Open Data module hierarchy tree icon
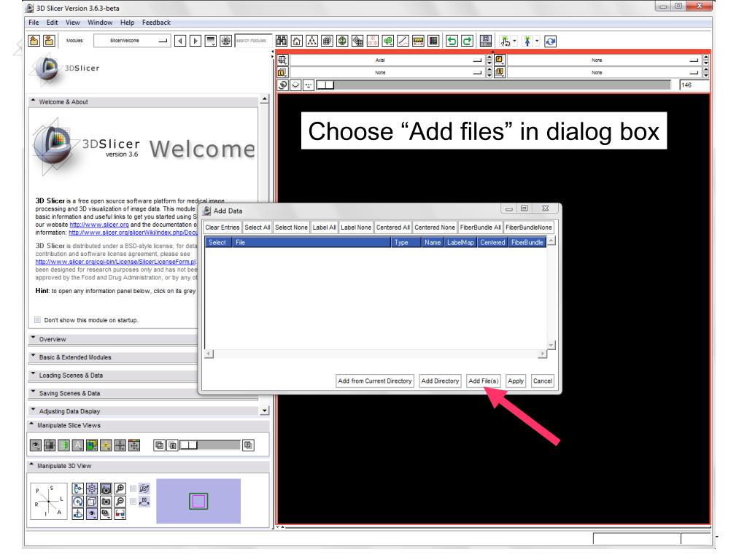The height and width of the screenshot is (560, 747). 311,41
